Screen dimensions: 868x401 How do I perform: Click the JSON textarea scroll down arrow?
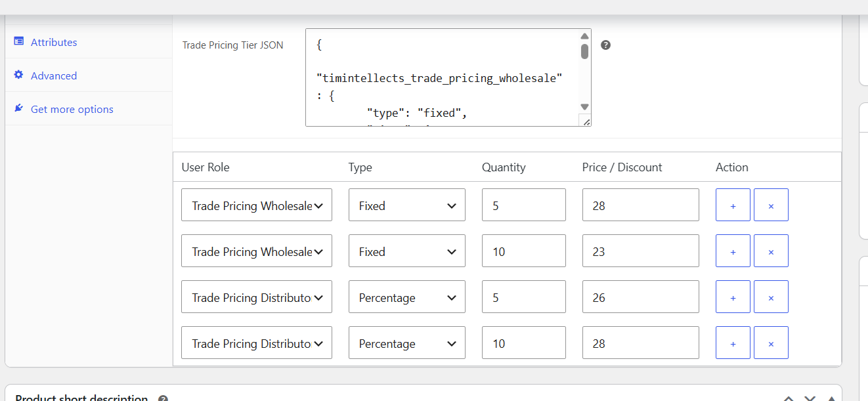[x=584, y=107]
